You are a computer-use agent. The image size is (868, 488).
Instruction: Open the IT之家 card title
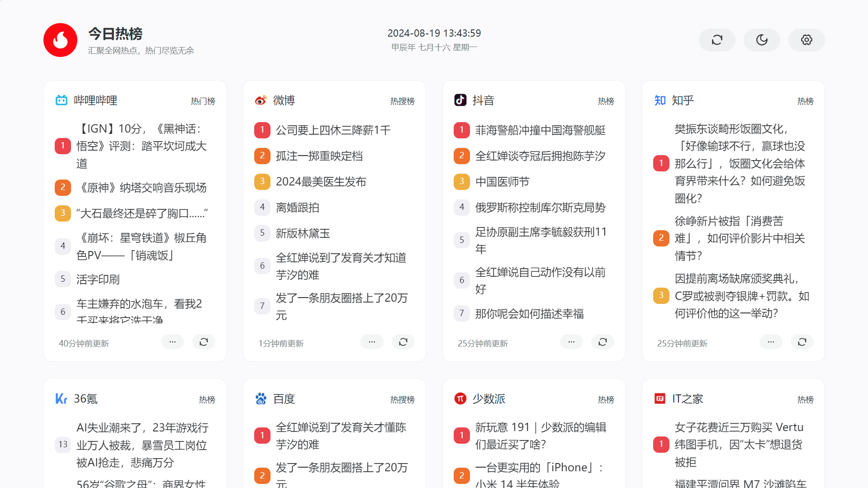point(688,399)
